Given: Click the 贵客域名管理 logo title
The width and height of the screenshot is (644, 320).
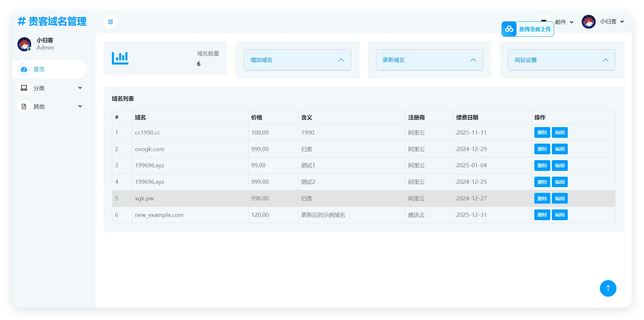Looking at the screenshot, I should (x=52, y=21).
